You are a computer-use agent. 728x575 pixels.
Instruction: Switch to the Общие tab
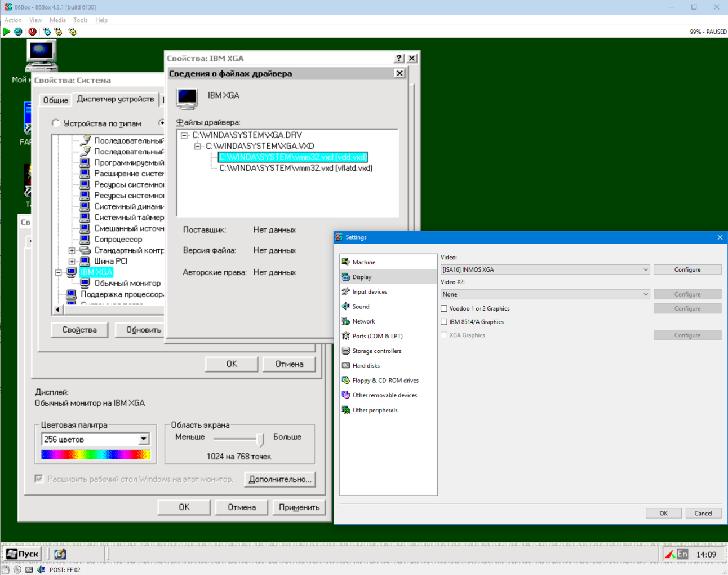click(x=56, y=100)
